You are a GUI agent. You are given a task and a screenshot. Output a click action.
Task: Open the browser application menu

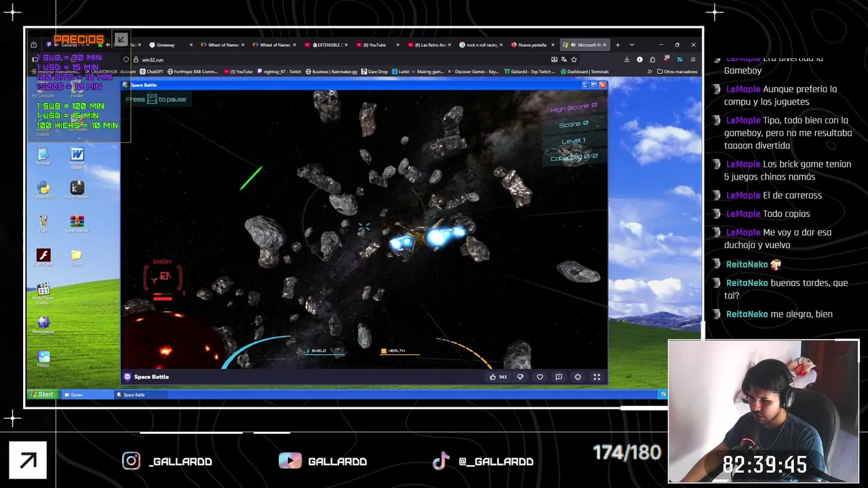[x=692, y=60]
